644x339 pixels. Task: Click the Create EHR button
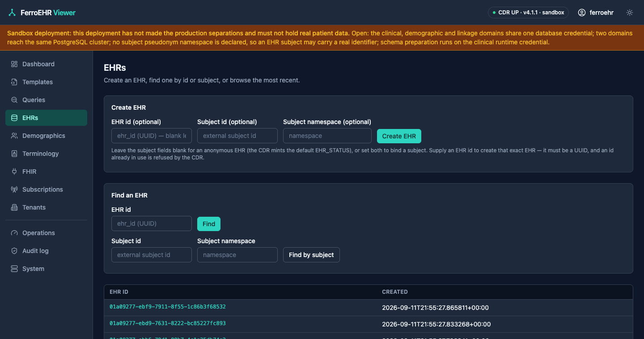(x=399, y=136)
